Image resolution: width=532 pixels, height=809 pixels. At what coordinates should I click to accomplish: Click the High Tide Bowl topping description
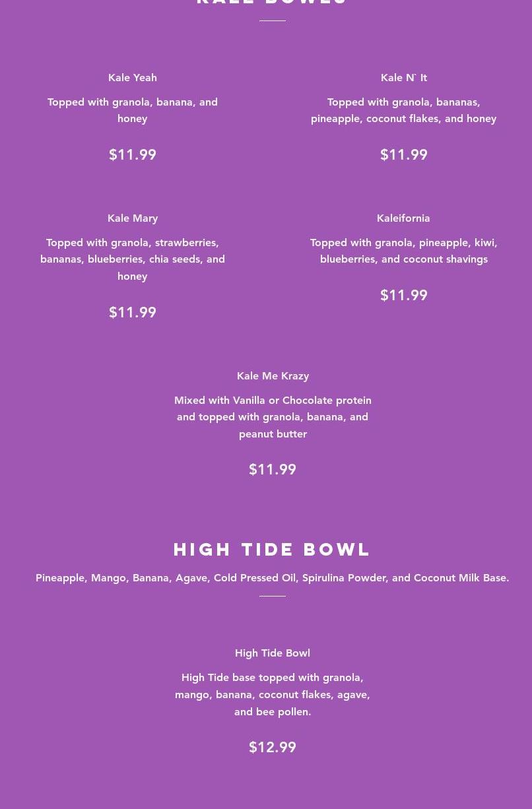273,695
